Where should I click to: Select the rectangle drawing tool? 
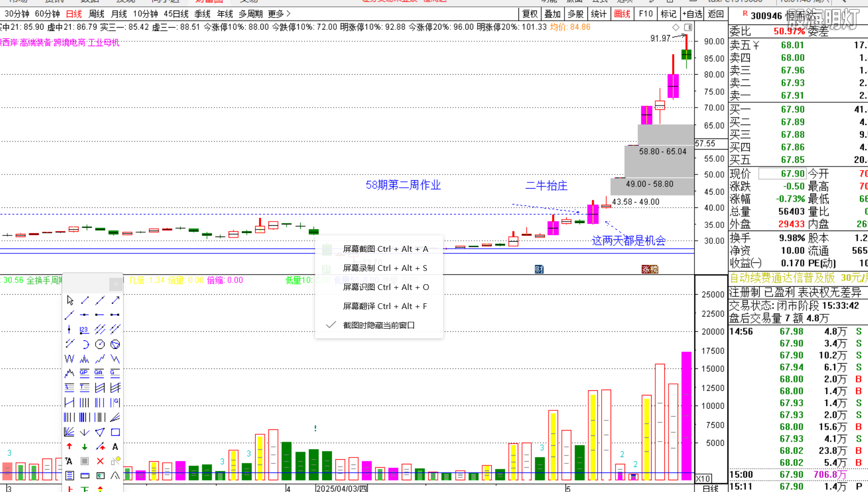(x=115, y=432)
